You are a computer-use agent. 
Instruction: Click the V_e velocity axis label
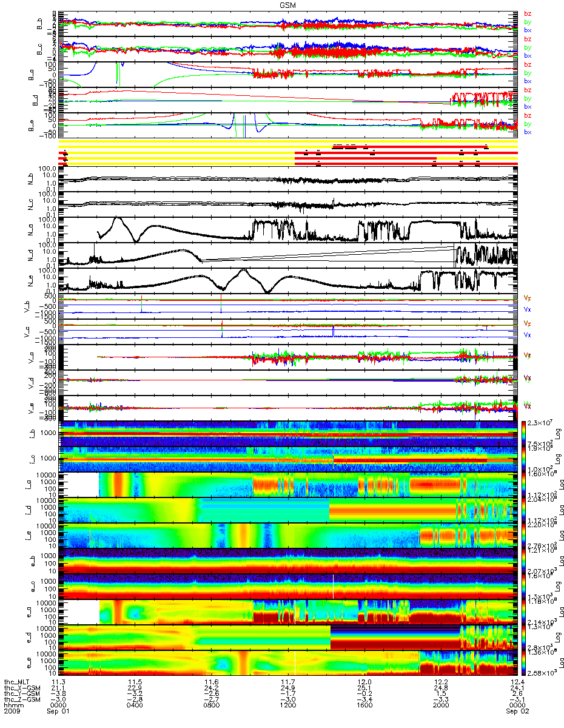click(30, 409)
